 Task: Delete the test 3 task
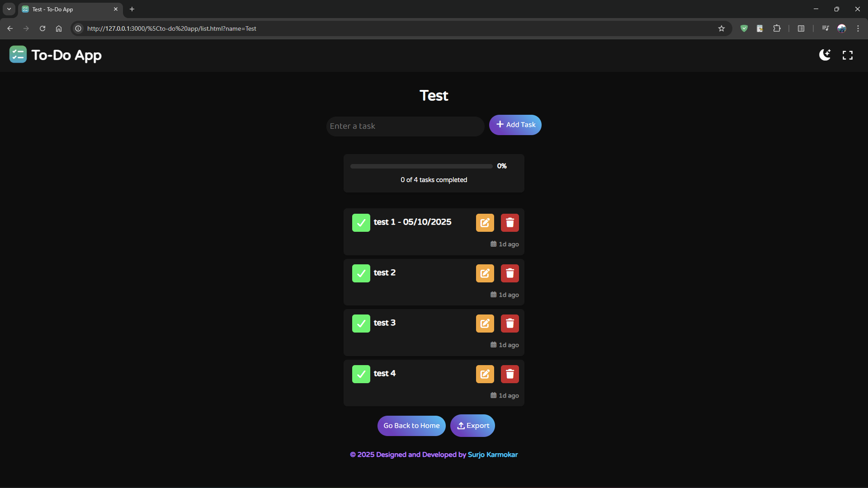pos(509,324)
